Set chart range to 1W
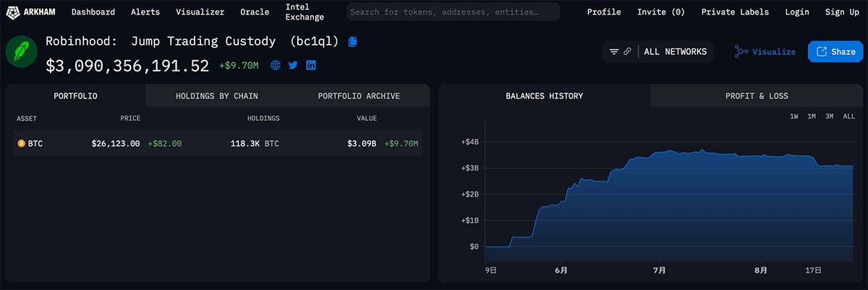Screen dimensions: 868x290 pos(794,116)
